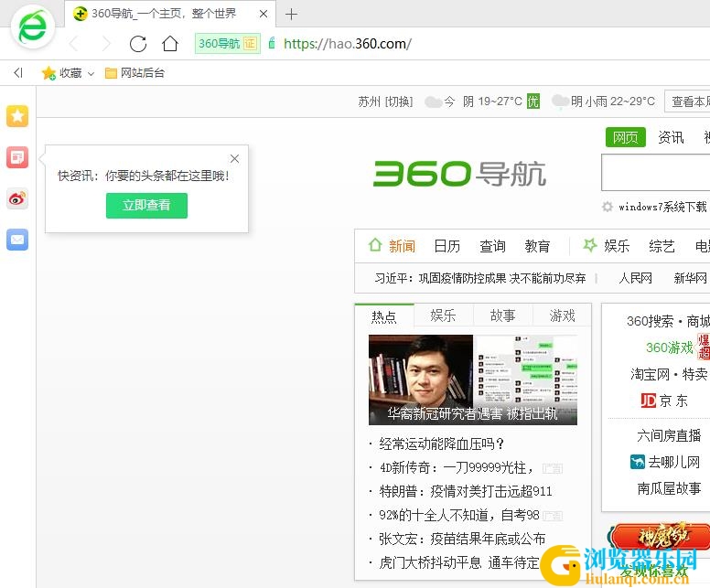Screen dimensions: 710x588
Task: Switch city via 苏州 [切换]
Action: coord(385,102)
